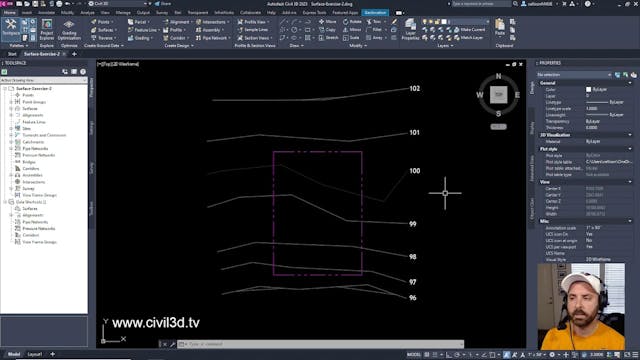Click MODEL space button in status bar
Image resolution: width=640 pixels, height=360 pixels.
click(413, 355)
